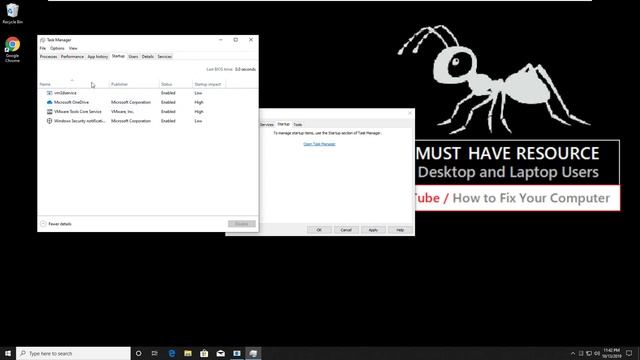Screen dimensions: 640x360
Task: Click the volume speaker tray icon
Action: pos(597,353)
